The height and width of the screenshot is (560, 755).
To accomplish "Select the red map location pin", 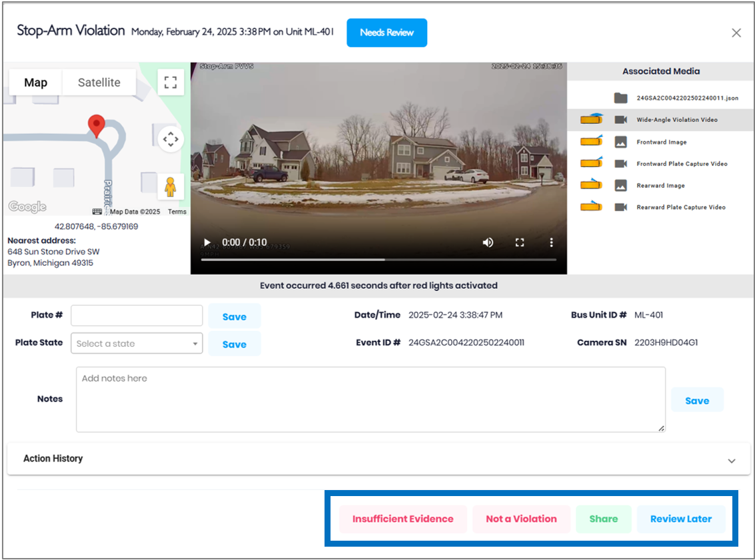I will click(x=97, y=126).
